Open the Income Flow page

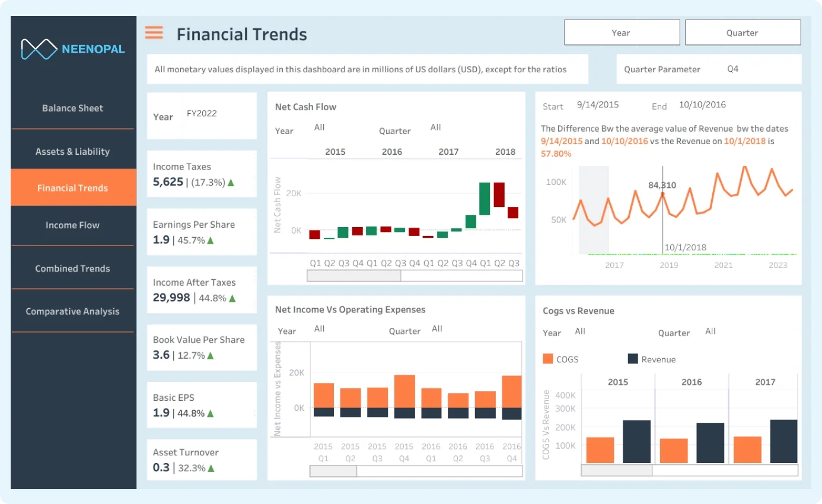[73, 225]
